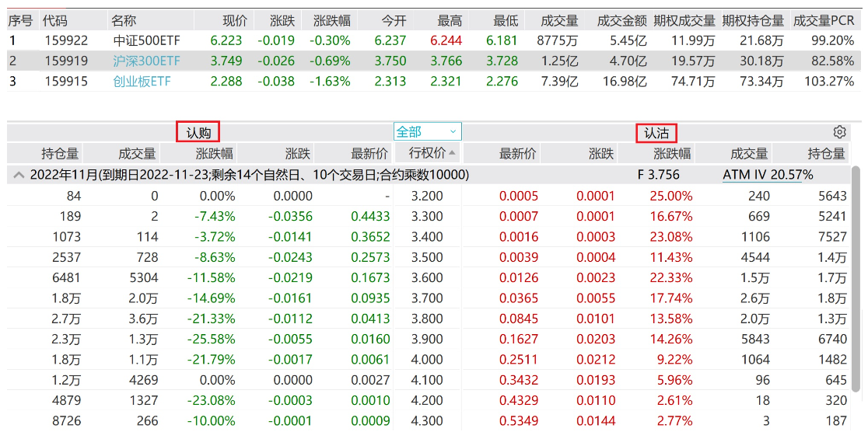Click the 今开 column header

pos(394,21)
